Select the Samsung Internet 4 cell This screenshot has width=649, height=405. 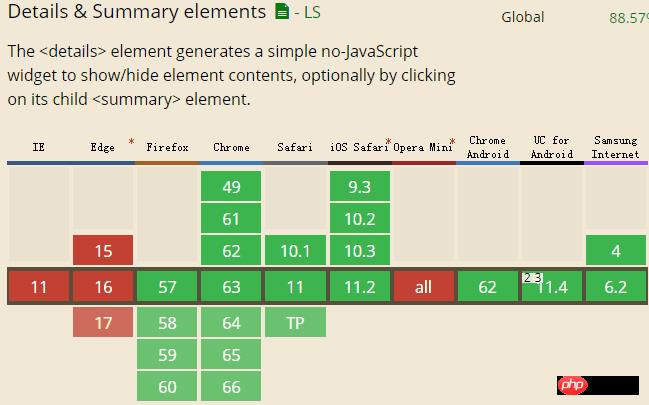(x=616, y=250)
